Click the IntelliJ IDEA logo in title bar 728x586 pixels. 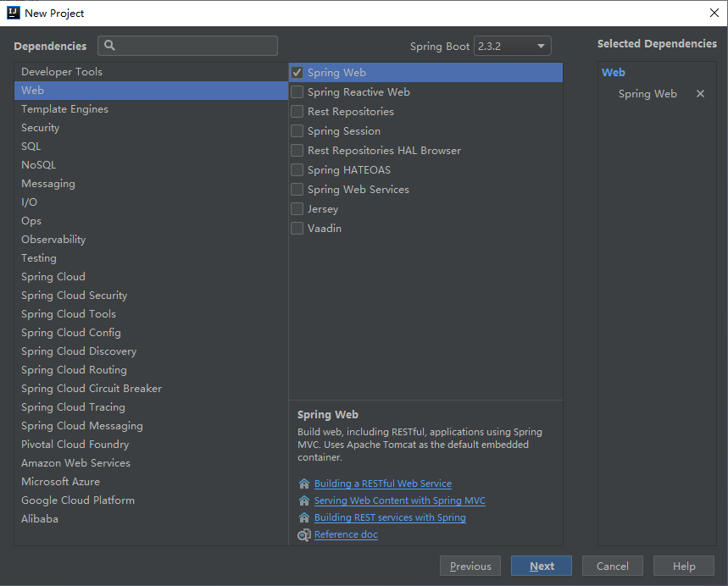coord(14,13)
